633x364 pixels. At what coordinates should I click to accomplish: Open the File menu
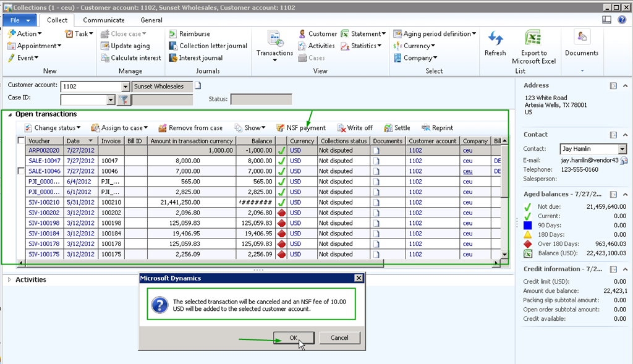(x=19, y=20)
